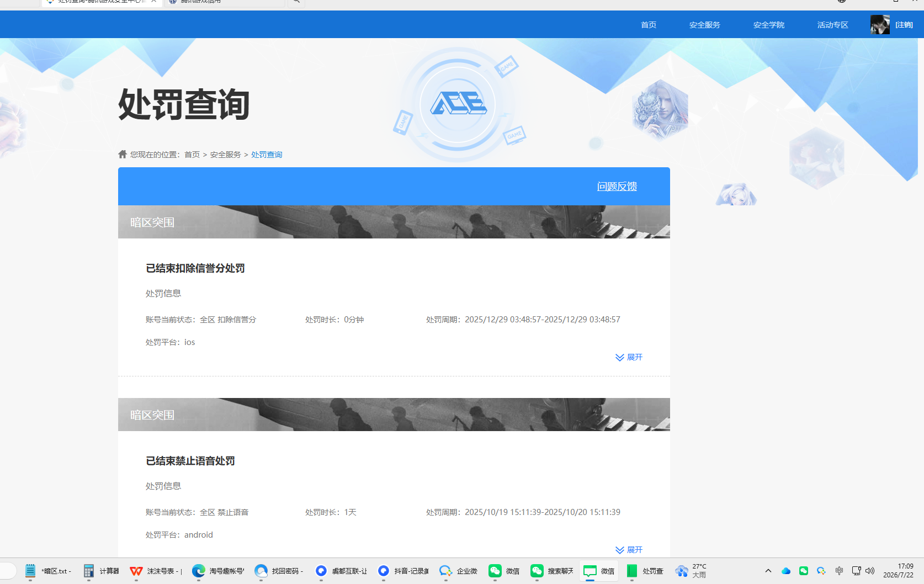Open 抖音-记录美好 window from taskbar

[x=403, y=571]
